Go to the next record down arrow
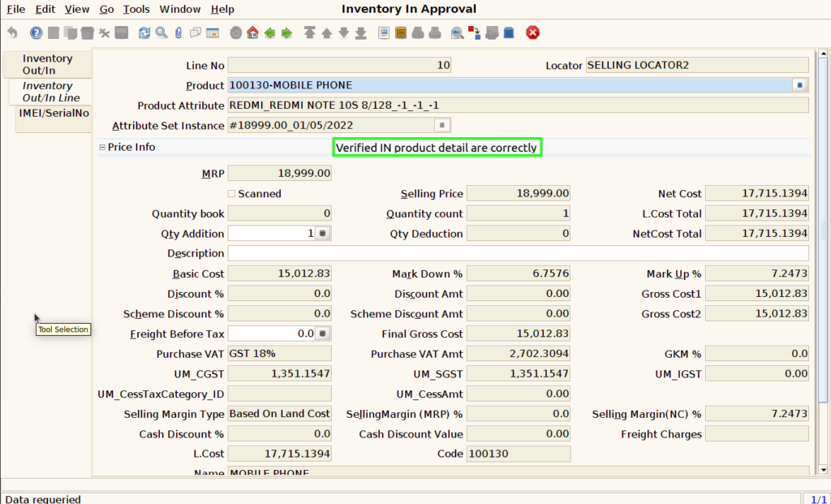This screenshot has height=504, width=831. (x=343, y=32)
